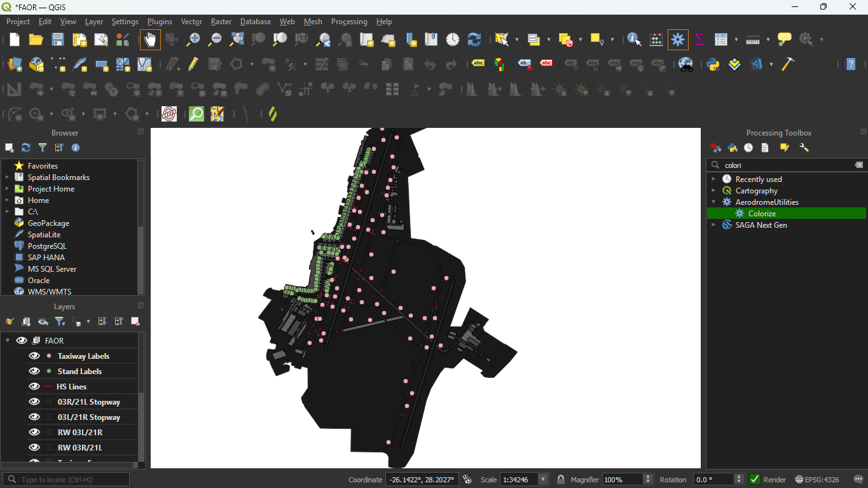Screen dimensions: 868x488
Task: Open the Scale dropdown list
Action: [x=543, y=480]
